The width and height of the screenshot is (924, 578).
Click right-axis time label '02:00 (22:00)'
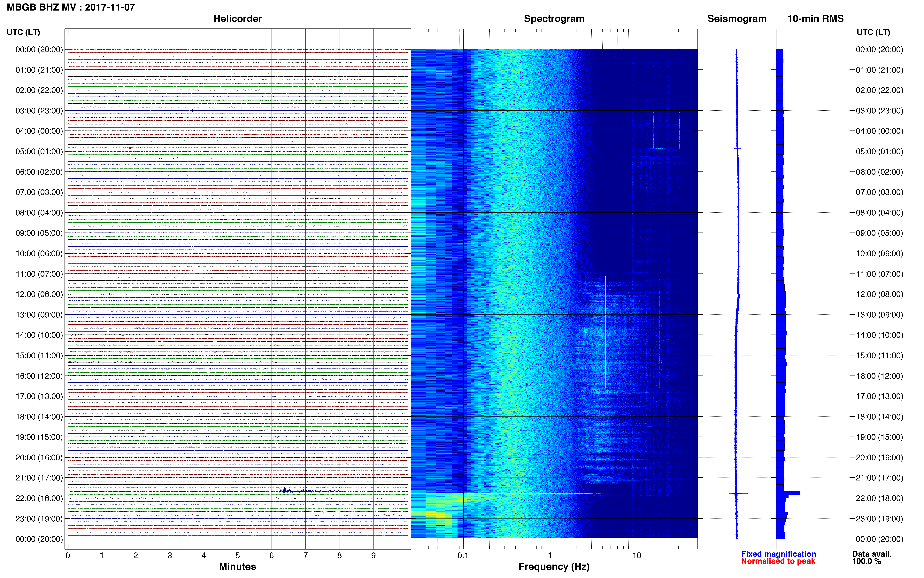click(x=879, y=90)
